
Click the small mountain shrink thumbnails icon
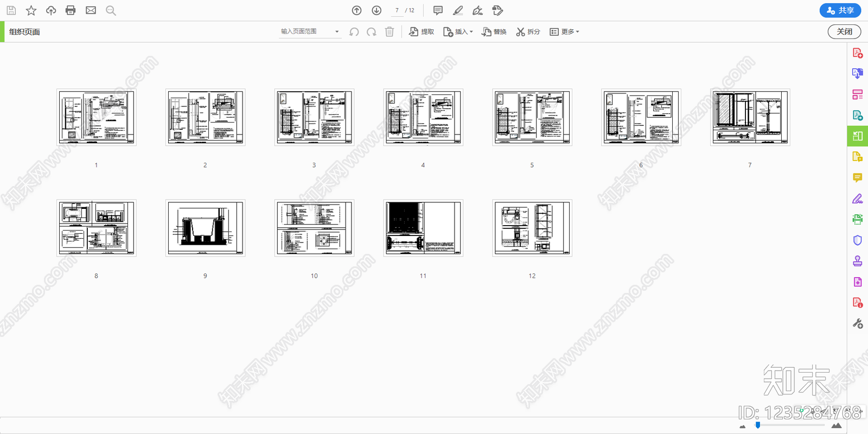[743, 426]
